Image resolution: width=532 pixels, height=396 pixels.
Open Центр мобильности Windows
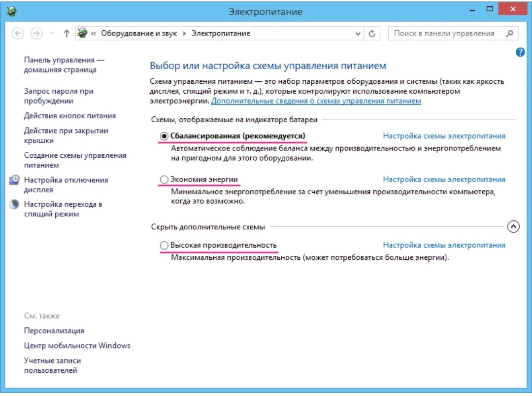pyautogui.click(x=77, y=346)
